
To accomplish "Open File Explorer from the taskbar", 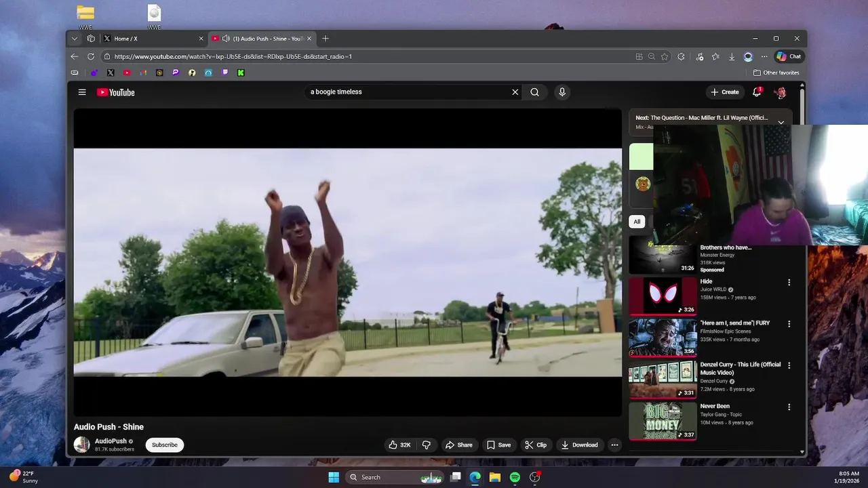I will coord(495,477).
